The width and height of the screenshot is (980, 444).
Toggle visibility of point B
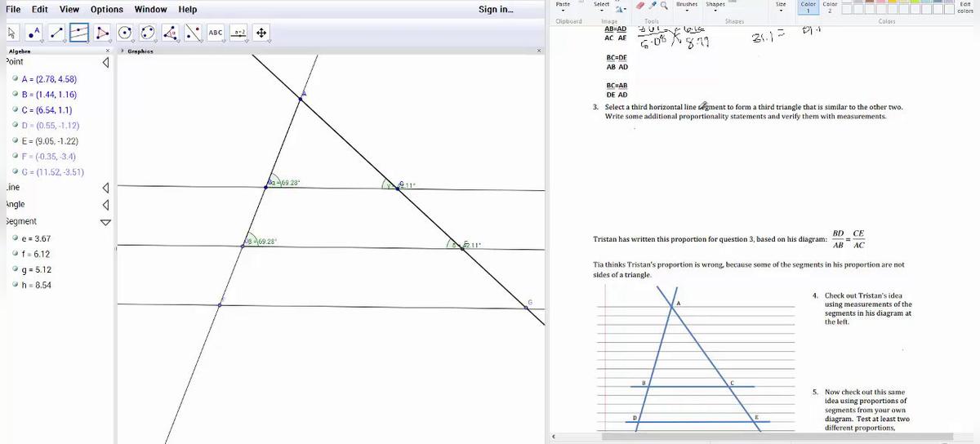(16, 95)
